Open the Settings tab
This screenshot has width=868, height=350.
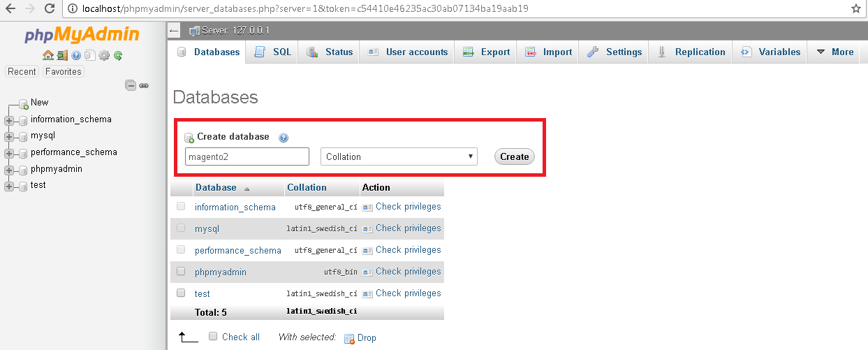(614, 52)
